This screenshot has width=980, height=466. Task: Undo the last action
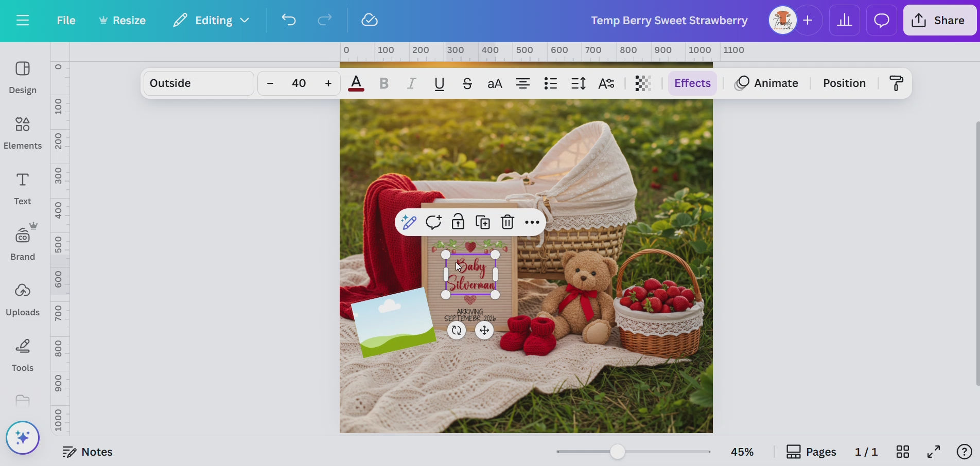click(x=289, y=20)
